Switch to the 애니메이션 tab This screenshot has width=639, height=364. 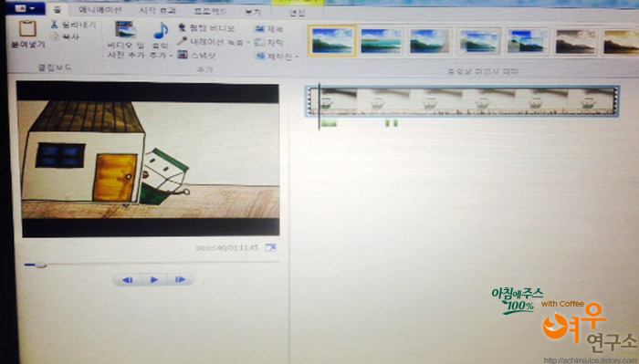tap(100, 9)
